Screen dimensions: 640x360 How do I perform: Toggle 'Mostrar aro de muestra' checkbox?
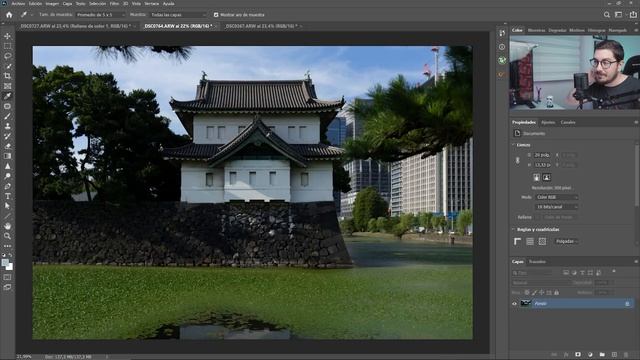(216, 15)
